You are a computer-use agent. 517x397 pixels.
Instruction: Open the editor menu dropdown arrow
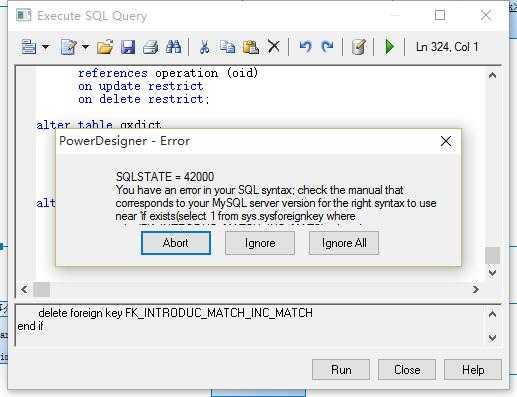45,47
